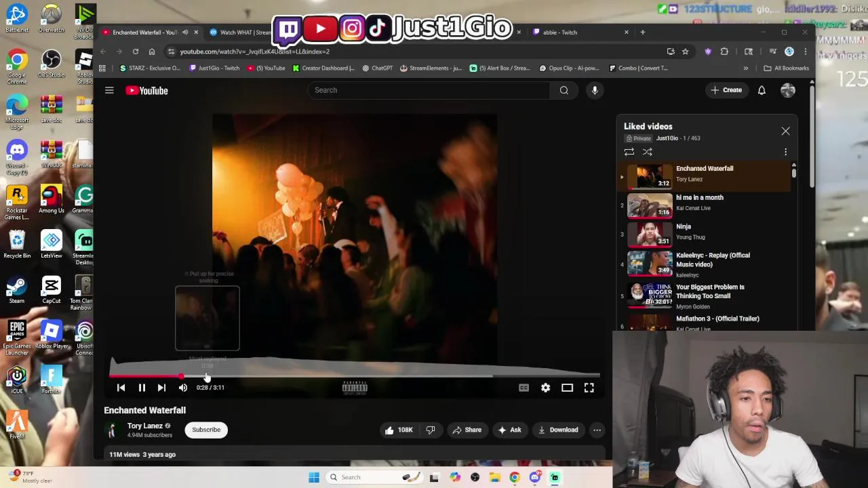Play 'Ninja' by Young Thug from playlist
The height and width of the screenshot is (488, 868).
(x=705, y=234)
